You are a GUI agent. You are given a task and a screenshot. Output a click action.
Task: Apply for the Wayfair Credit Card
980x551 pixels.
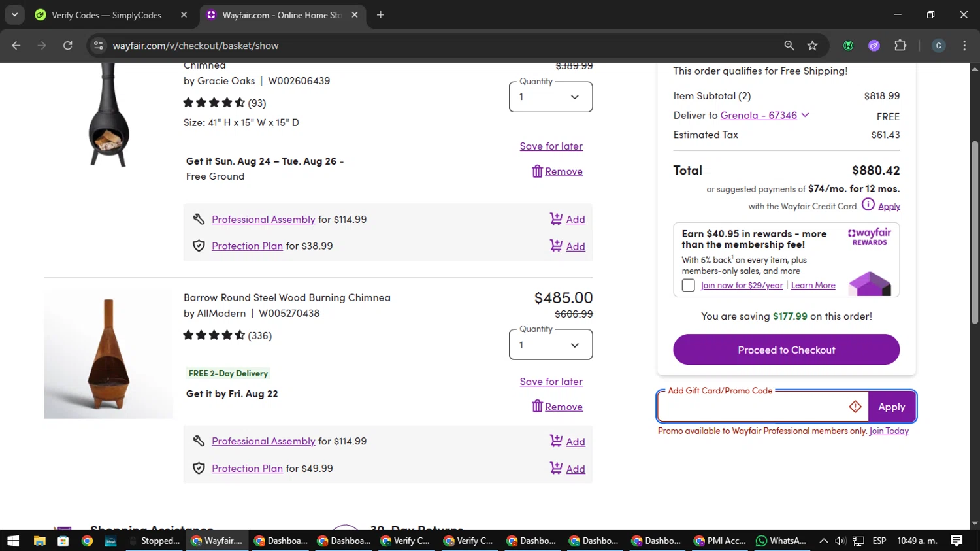[x=889, y=207]
